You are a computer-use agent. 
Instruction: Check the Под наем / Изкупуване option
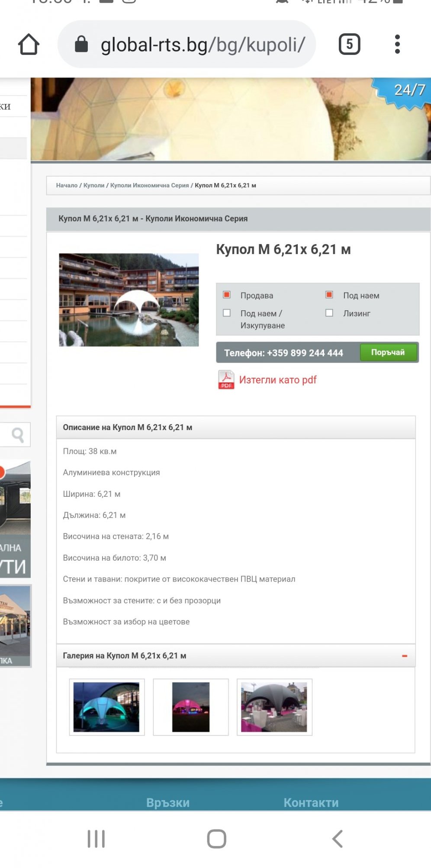click(227, 313)
